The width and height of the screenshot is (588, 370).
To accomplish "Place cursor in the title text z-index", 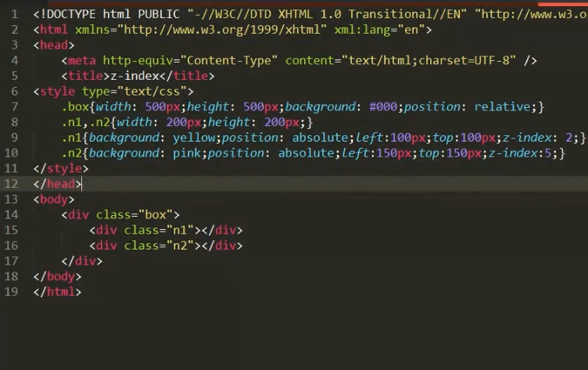I will click(x=135, y=76).
